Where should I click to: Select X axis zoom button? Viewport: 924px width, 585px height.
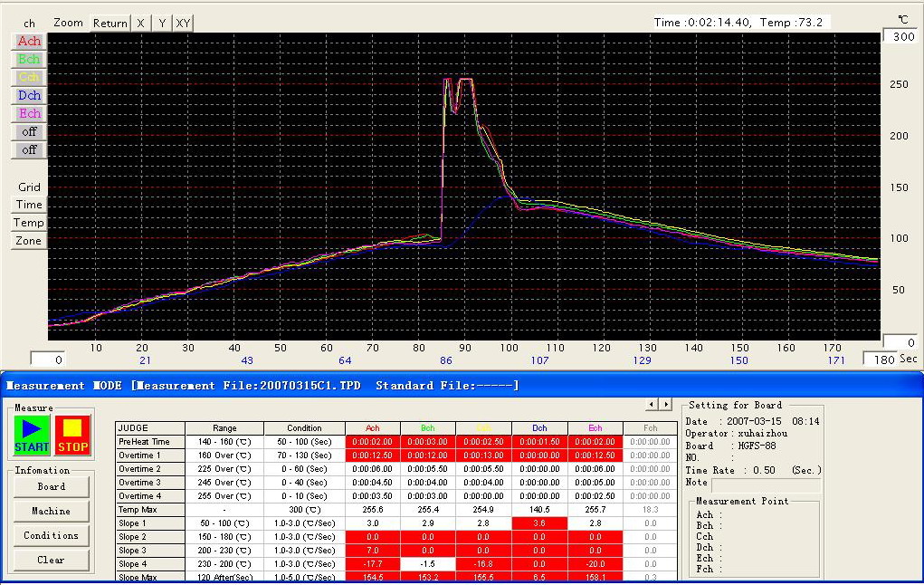(x=140, y=23)
